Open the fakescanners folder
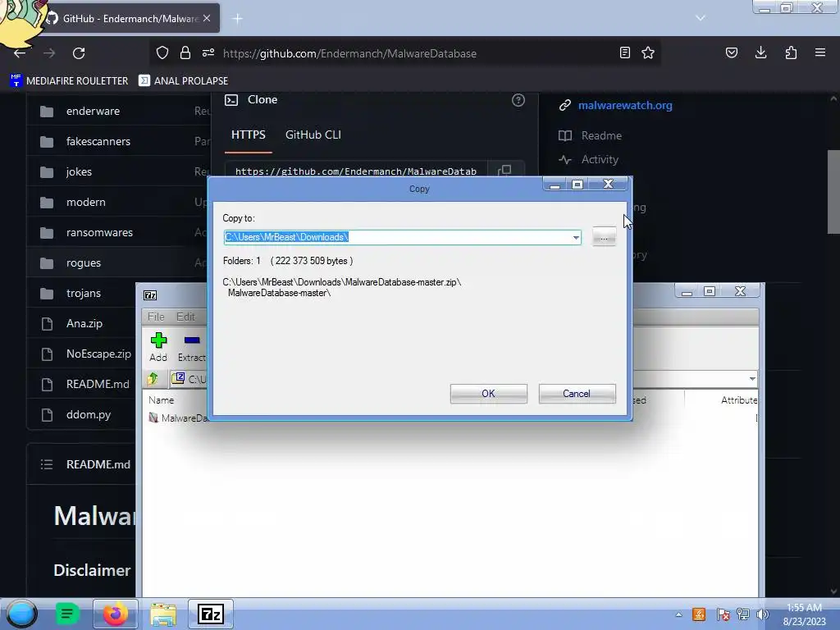Image resolution: width=840 pixels, height=630 pixels. click(98, 141)
